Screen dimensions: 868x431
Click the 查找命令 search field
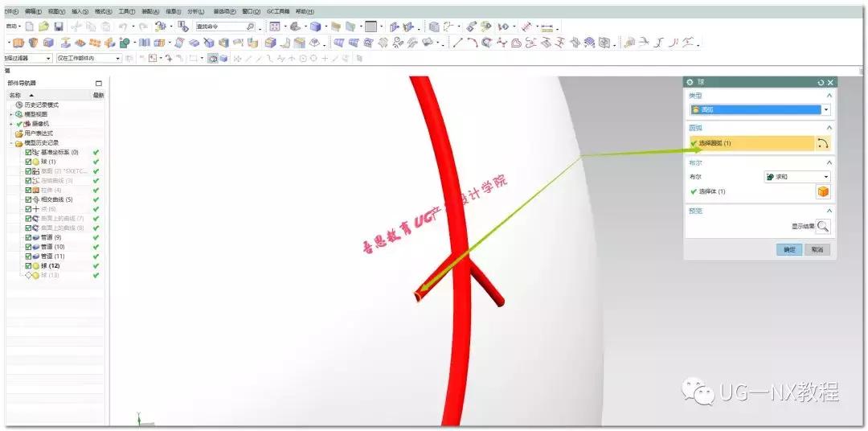click(x=219, y=27)
